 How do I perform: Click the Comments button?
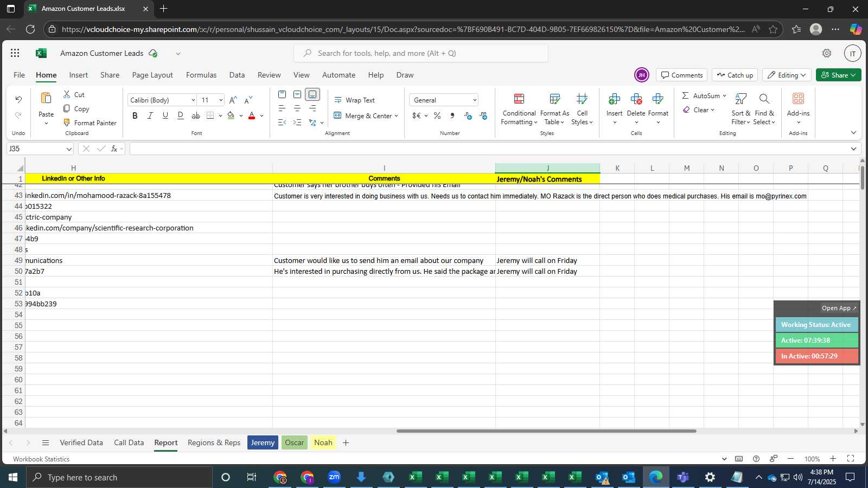click(681, 75)
